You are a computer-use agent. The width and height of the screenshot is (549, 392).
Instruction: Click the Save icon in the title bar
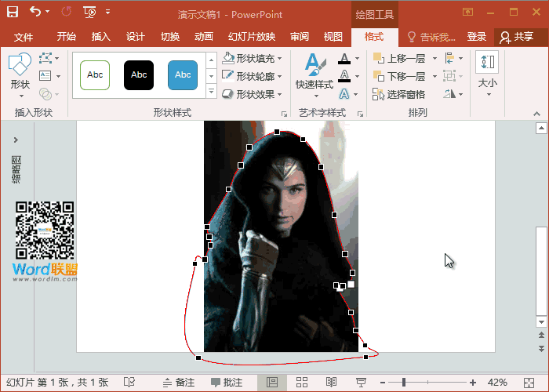coord(13,12)
